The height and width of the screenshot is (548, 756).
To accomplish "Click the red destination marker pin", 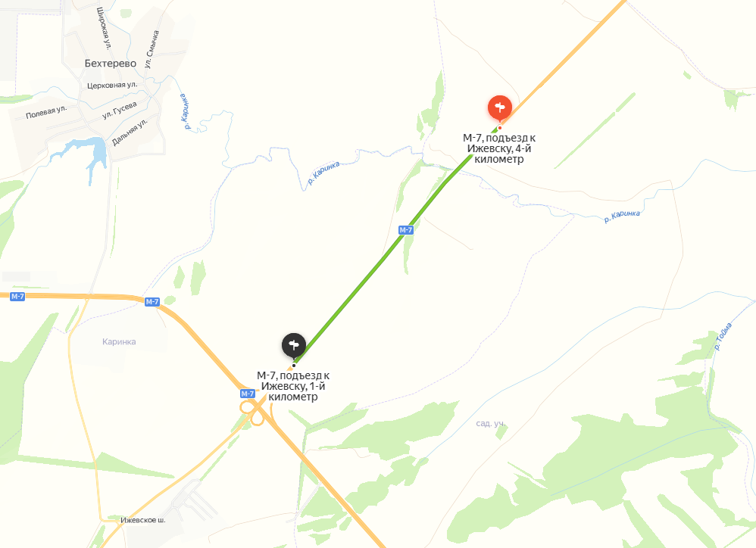I will [499, 107].
